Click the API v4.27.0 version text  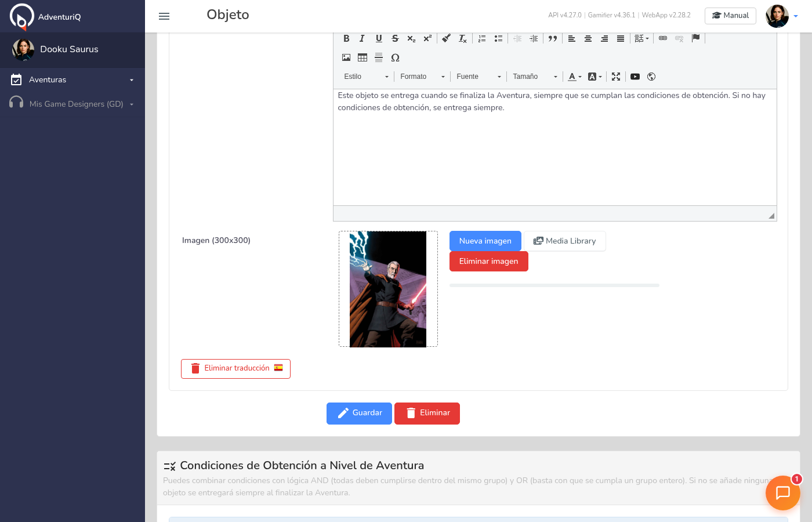tap(564, 15)
